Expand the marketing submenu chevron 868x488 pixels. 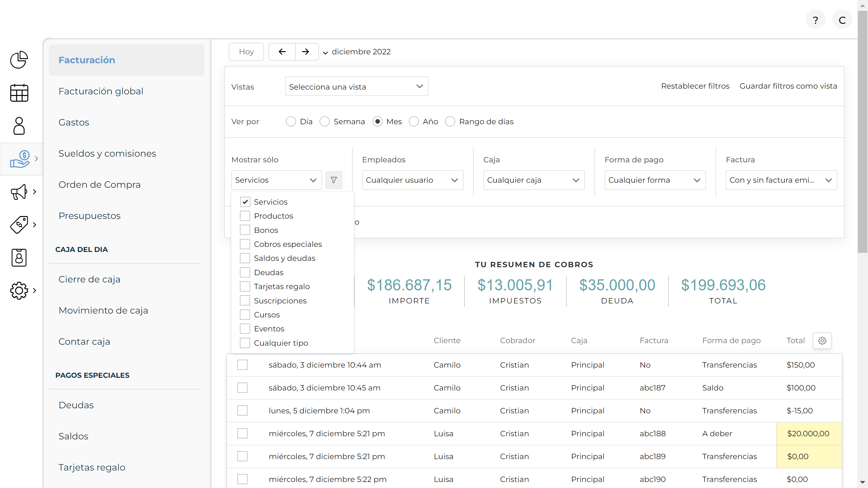point(34,192)
